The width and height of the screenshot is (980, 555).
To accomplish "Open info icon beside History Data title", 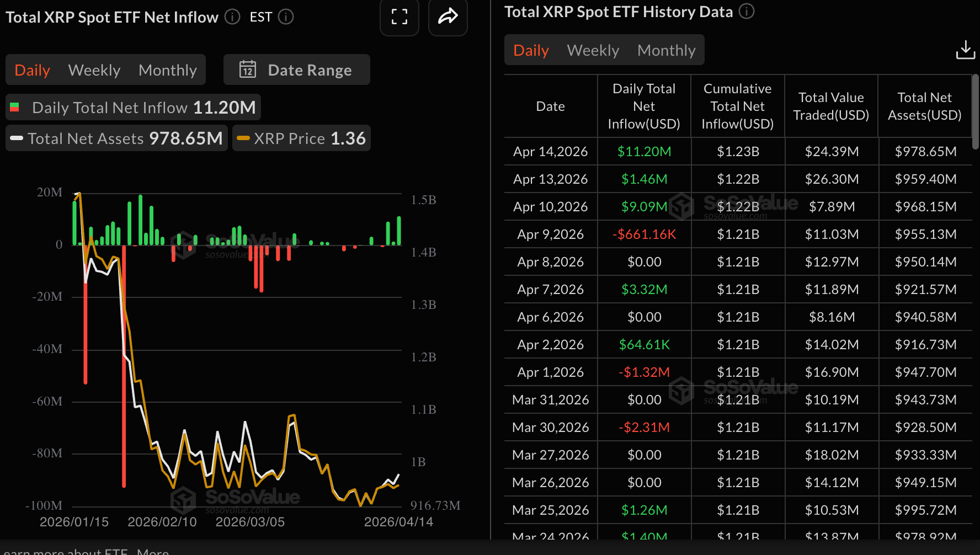I will pyautogui.click(x=747, y=12).
